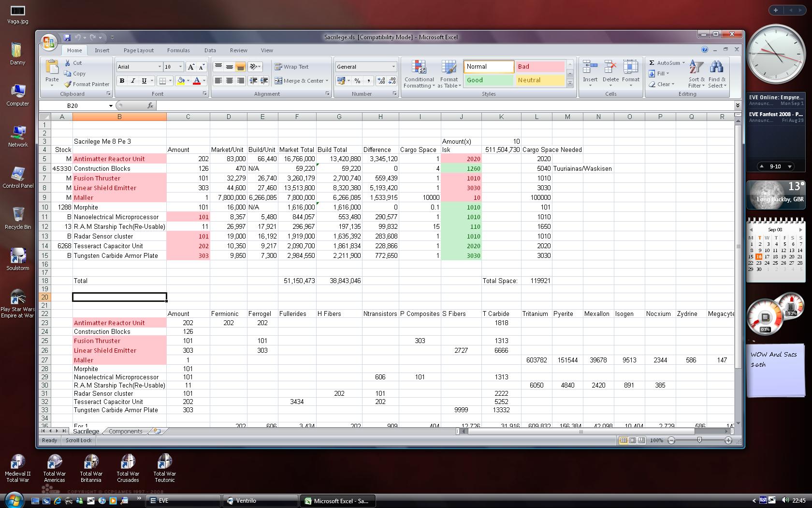Cut the selected cell contents
Viewport: 812px width, 508px height.
pyautogui.click(x=73, y=63)
